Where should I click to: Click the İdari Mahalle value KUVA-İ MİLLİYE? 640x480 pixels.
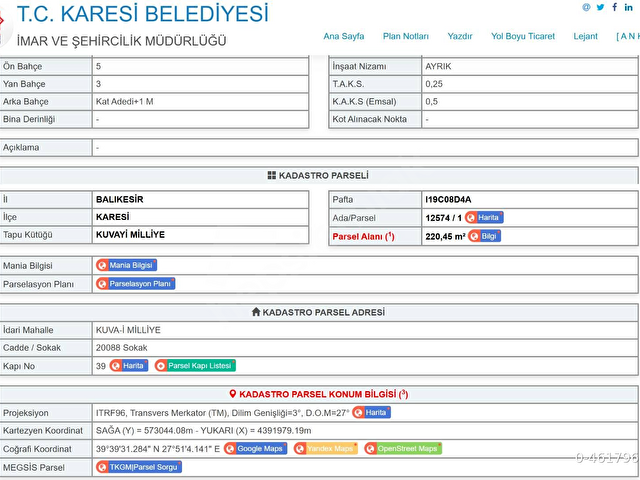(x=128, y=330)
